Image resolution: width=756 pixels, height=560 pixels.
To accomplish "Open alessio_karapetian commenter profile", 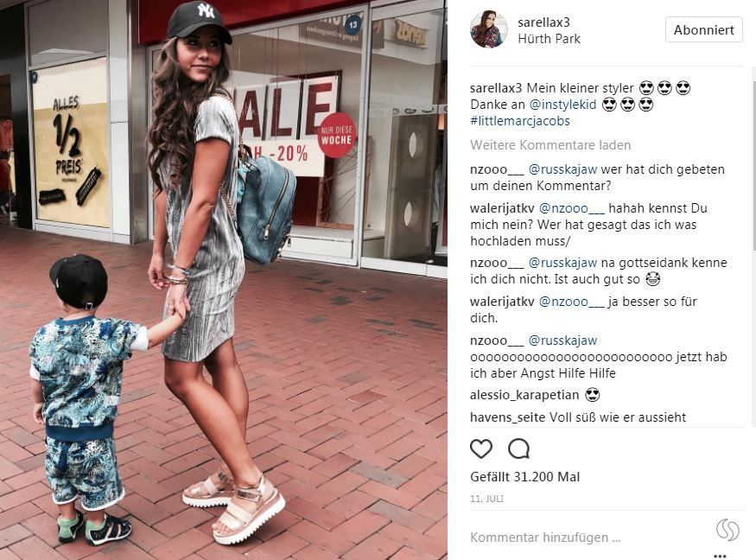I will 524,395.
